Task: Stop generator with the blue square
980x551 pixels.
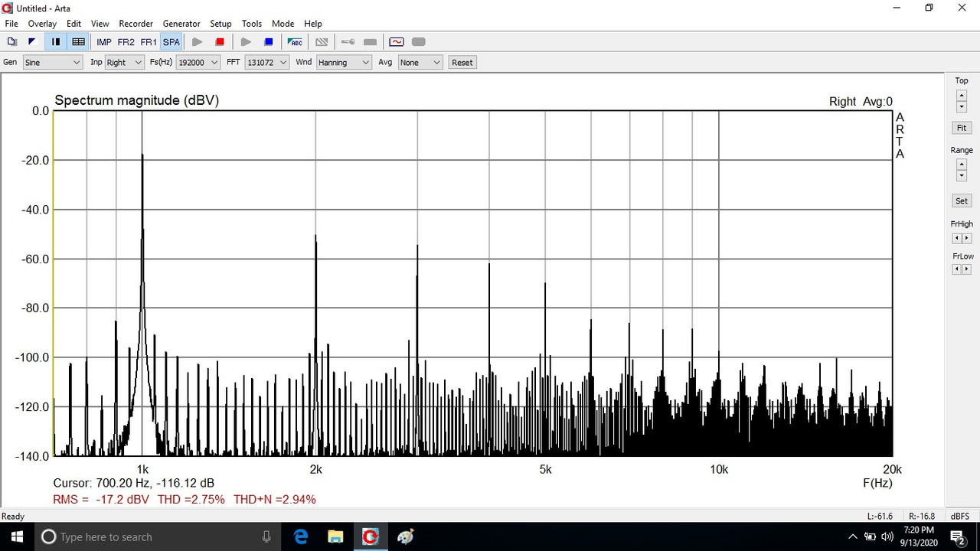Action: coord(269,42)
